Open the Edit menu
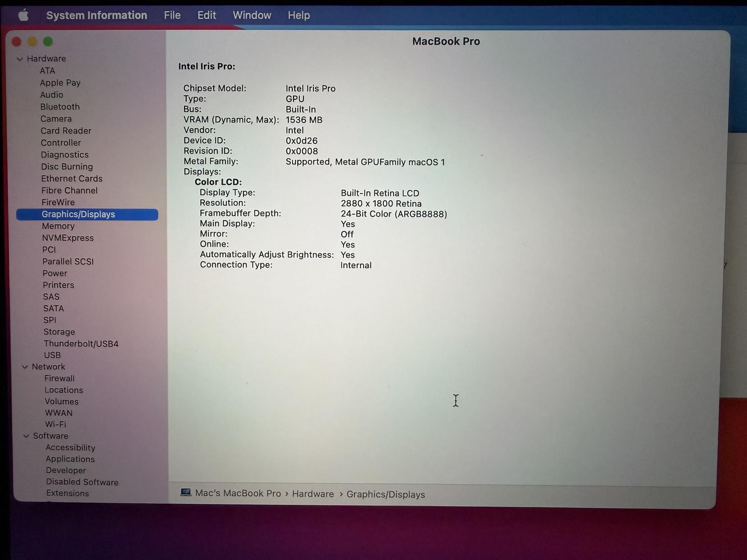747x560 pixels. (206, 16)
